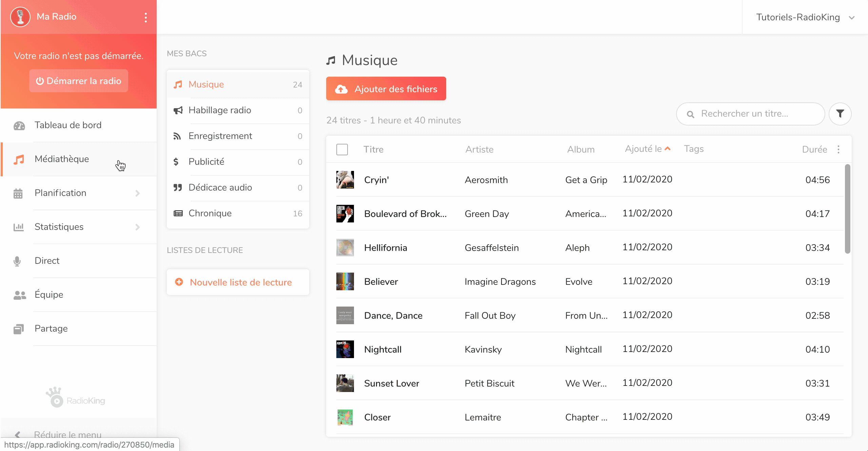This screenshot has width=868, height=451.
Task: Click Nouvelle liste de lecture
Action: coord(238,282)
